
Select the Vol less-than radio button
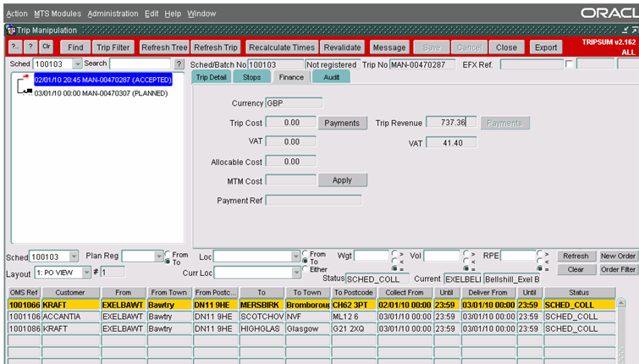(x=466, y=261)
